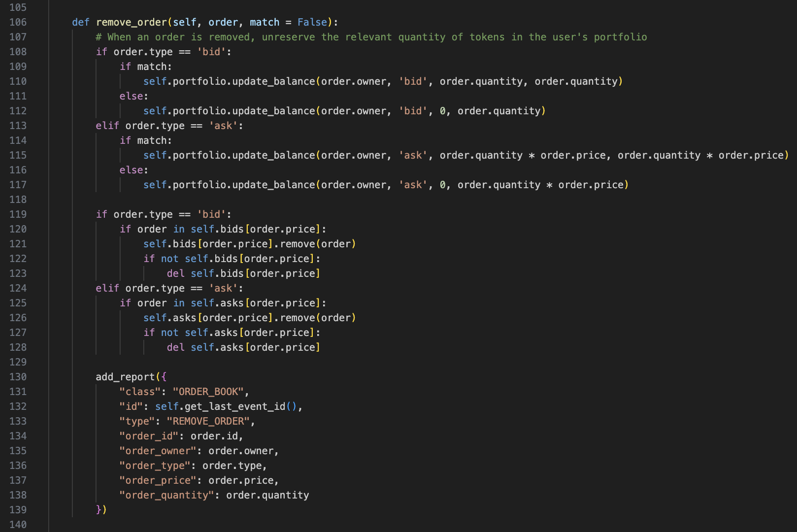Click the 'elif' keyword on line 124
797x532 pixels.
pyautogui.click(x=107, y=288)
